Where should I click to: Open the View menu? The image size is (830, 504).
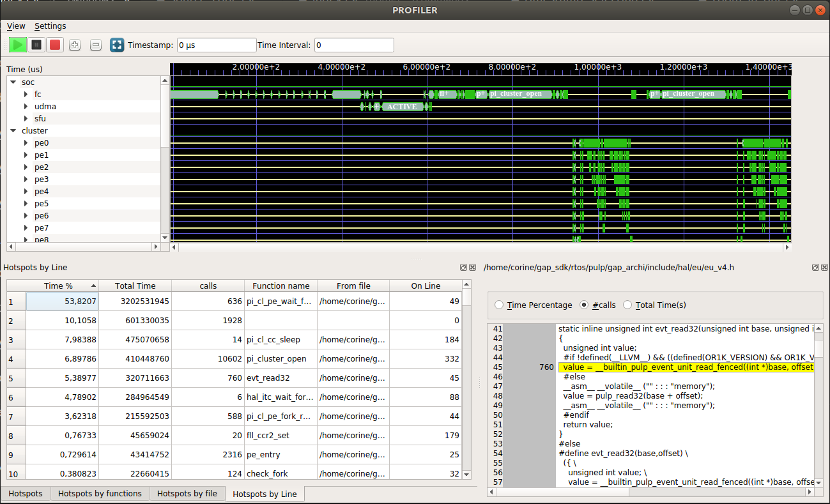click(x=16, y=26)
